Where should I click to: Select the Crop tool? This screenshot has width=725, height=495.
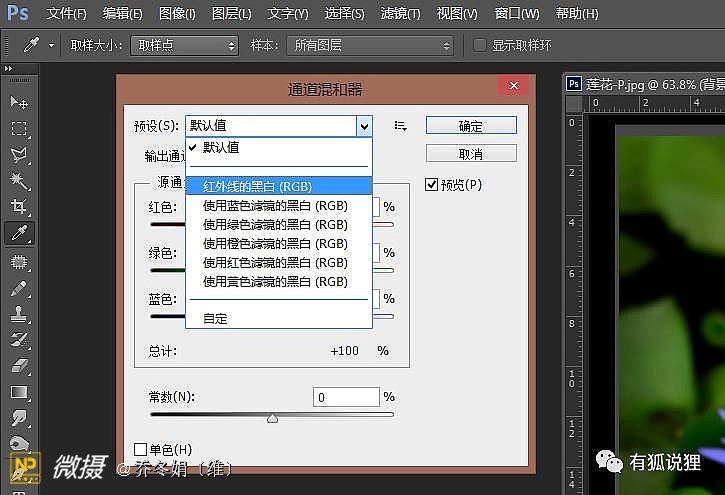click(19, 207)
